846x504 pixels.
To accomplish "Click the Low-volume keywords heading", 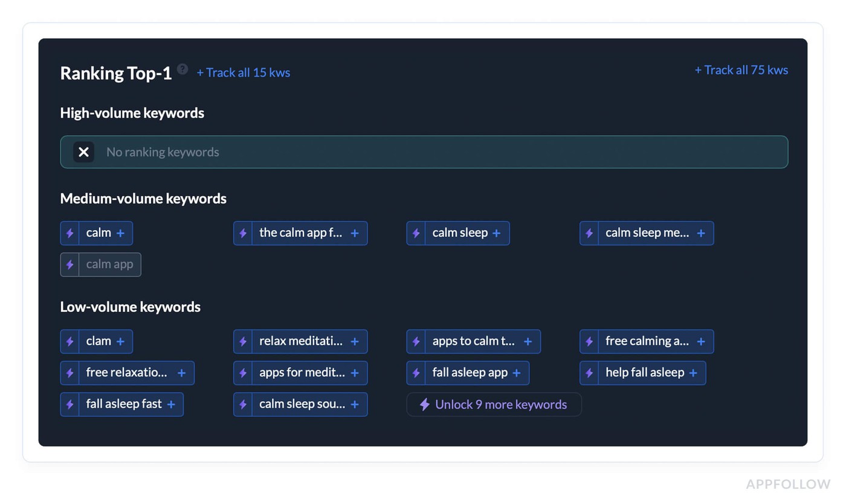I will tap(131, 307).
